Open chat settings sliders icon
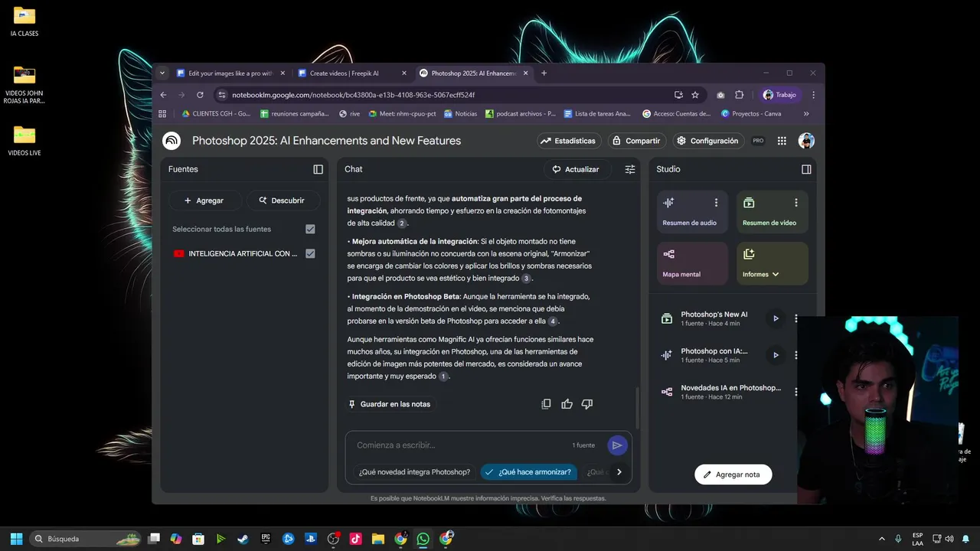Viewport: 980px width, 551px height. 630,169
